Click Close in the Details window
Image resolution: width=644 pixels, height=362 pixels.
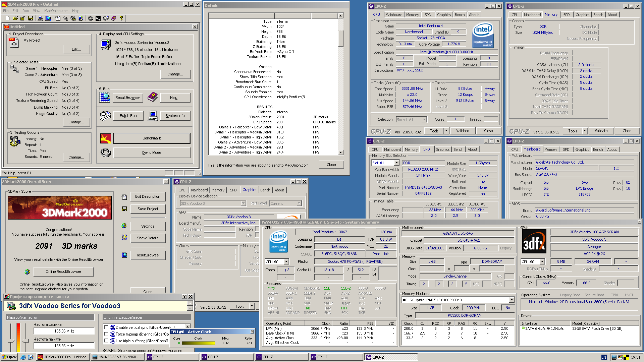point(331,165)
